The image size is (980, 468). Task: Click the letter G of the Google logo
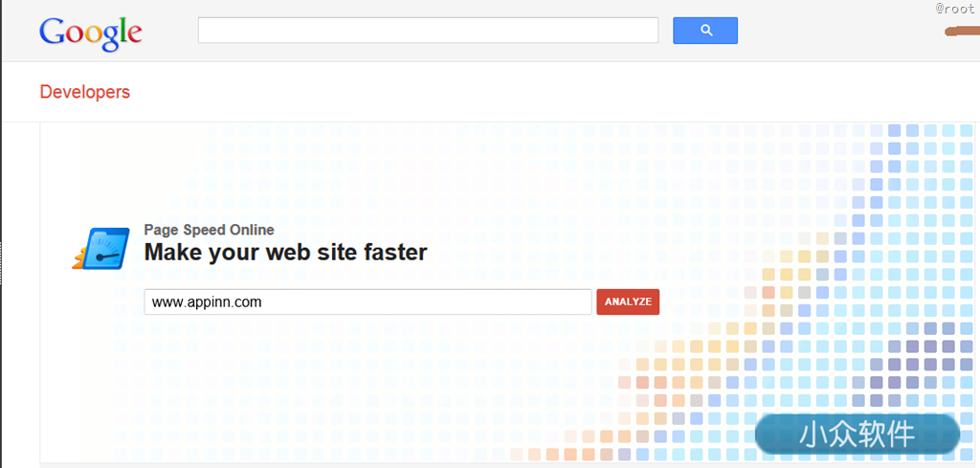(x=52, y=32)
